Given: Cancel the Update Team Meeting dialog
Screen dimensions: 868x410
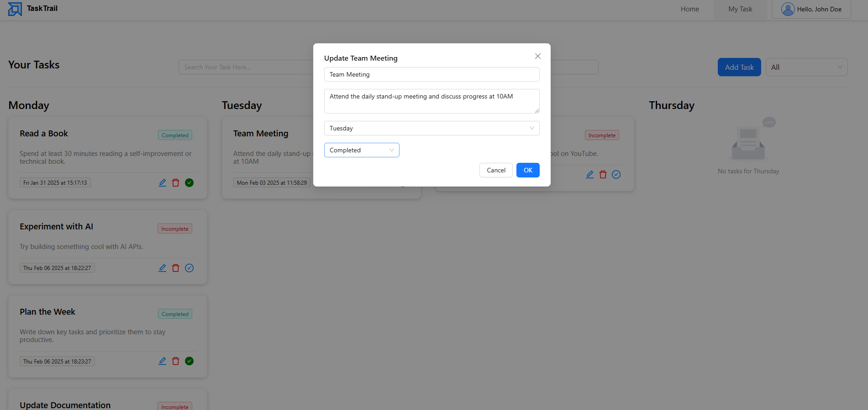Looking at the screenshot, I should pyautogui.click(x=496, y=170).
